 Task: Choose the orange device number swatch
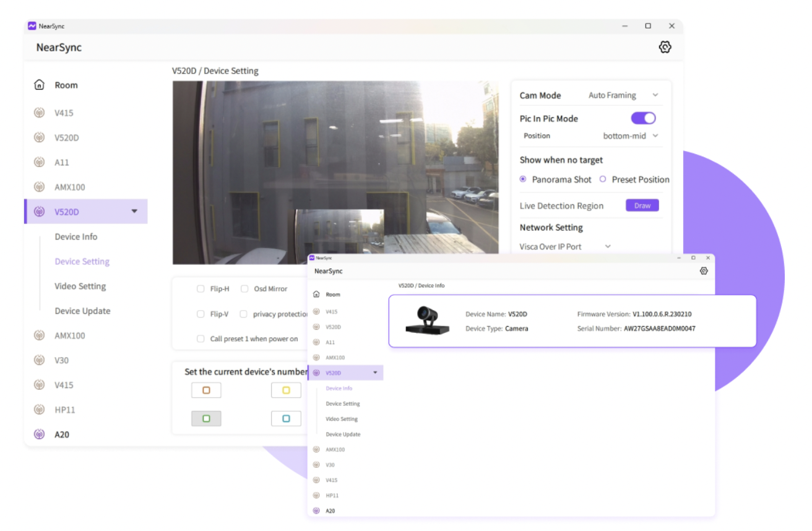(x=206, y=391)
